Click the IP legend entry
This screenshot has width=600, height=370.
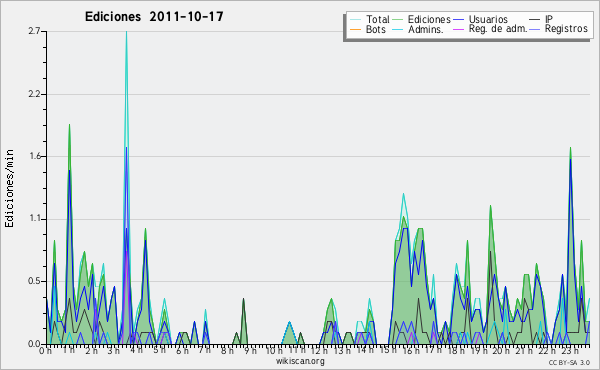(x=549, y=19)
